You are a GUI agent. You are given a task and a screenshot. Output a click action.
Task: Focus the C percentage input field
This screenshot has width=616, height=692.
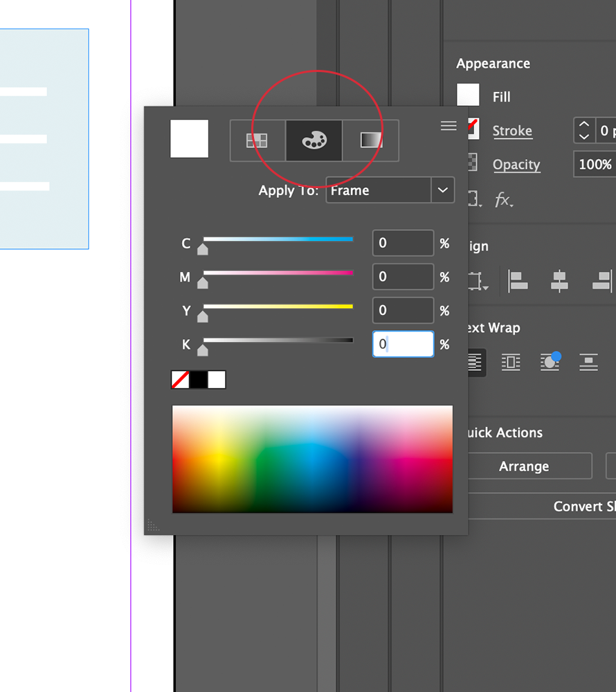(403, 243)
